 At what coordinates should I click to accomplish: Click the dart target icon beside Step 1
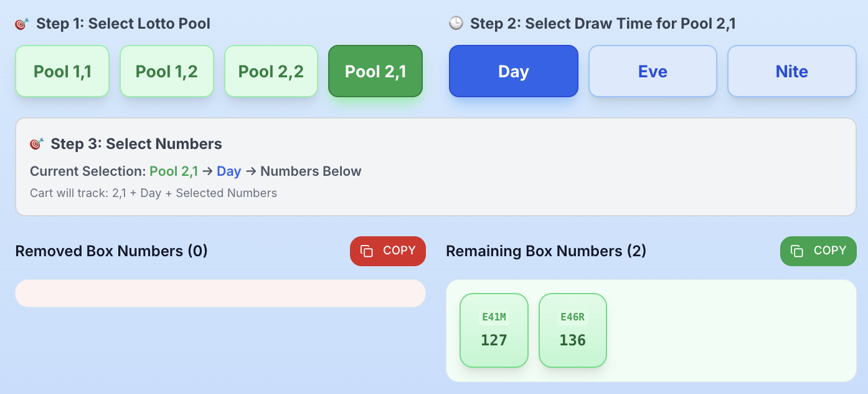22,24
